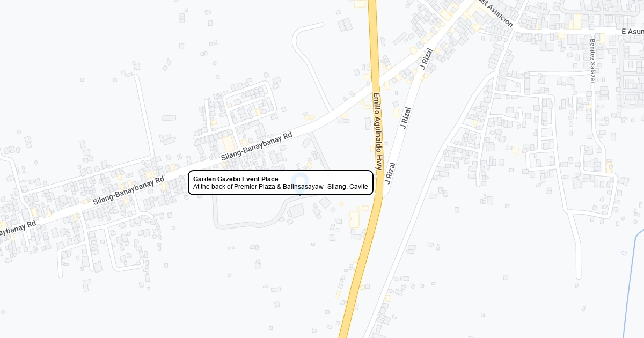Click the E Asuncion label at right edge
This screenshot has width=644, height=338.
point(632,32)
